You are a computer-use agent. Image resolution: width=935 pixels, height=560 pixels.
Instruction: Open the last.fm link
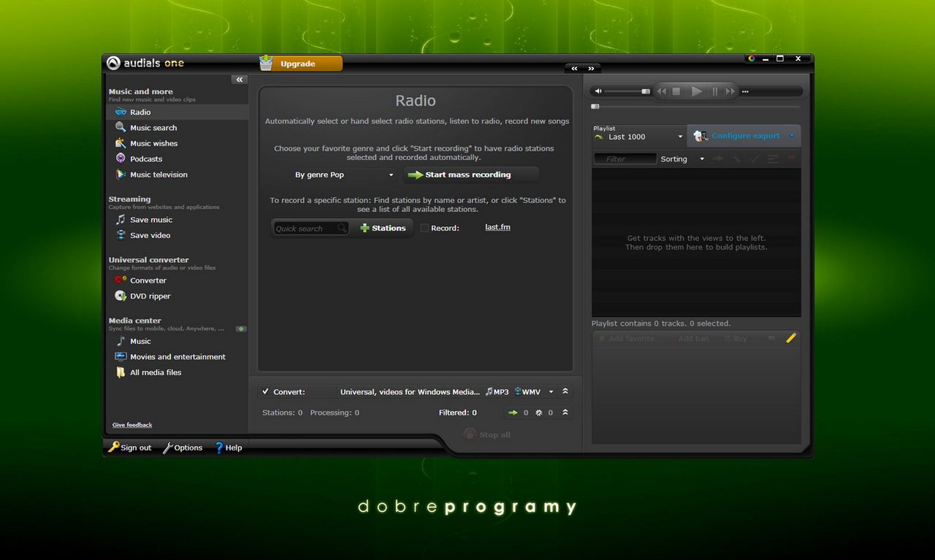pyautogui.click(x=497, y=227)
